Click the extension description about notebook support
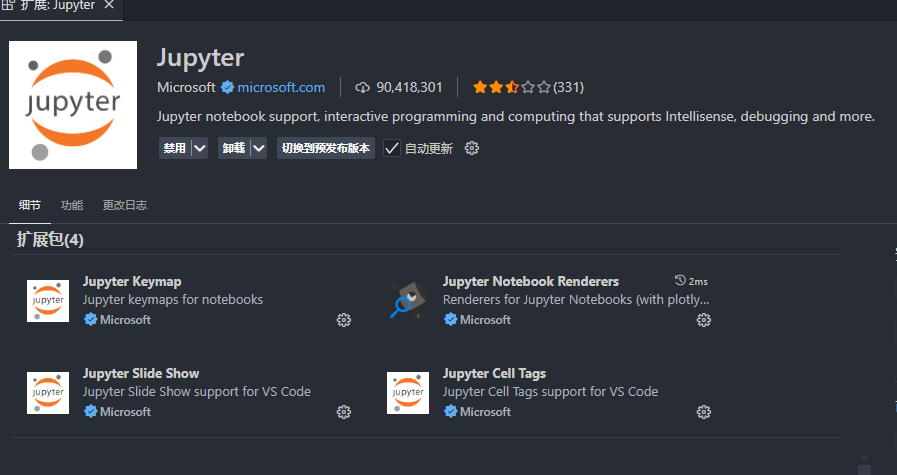 pyautogui.click(x=516, y=117)
